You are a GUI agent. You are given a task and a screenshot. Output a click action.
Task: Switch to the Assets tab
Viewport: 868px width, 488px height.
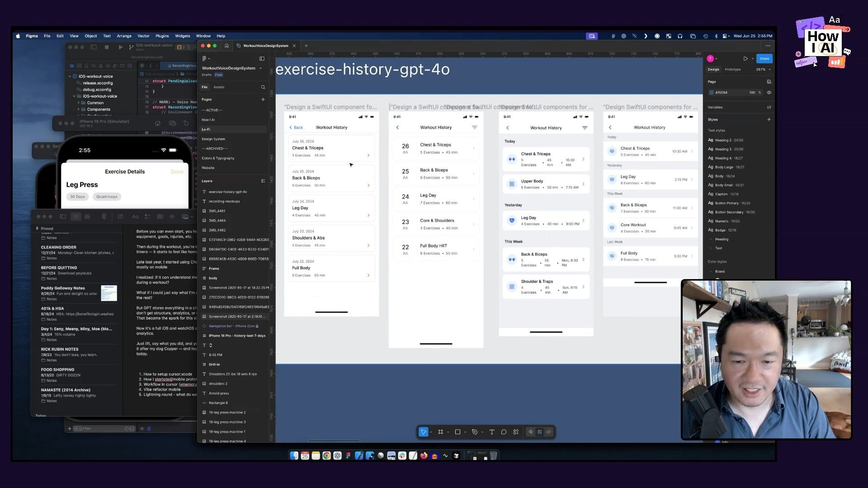pos(219,87)
